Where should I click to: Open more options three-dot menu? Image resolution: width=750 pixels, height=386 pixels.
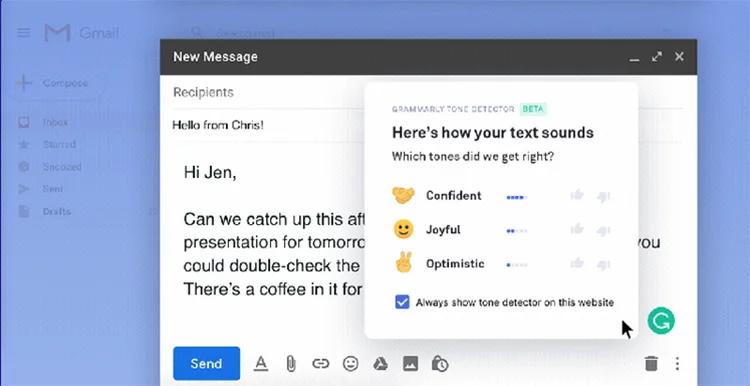pos(677,364)
